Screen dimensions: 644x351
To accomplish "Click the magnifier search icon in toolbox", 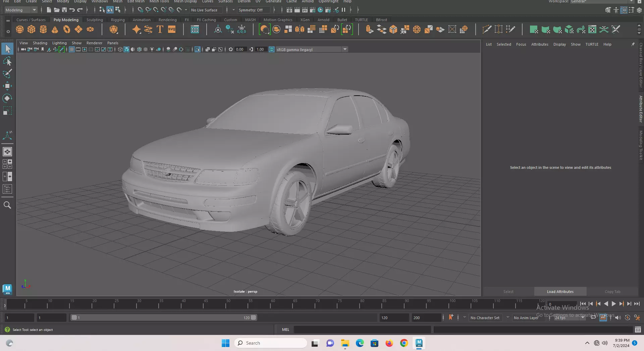I will click(x=7, y=205).
